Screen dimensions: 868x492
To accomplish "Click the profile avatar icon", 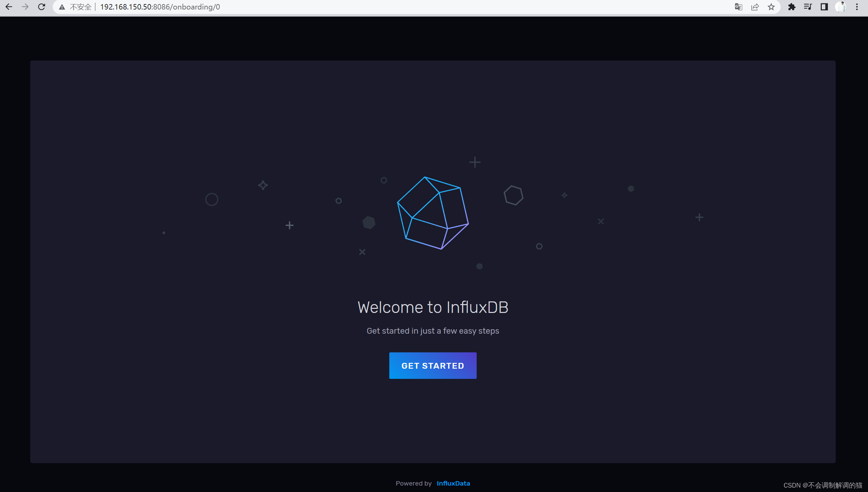I will (x=840, y=7).
